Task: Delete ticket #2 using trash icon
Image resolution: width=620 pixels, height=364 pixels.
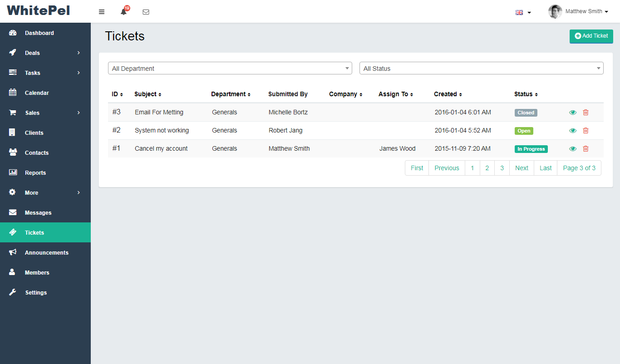Action: click(586, 131)
